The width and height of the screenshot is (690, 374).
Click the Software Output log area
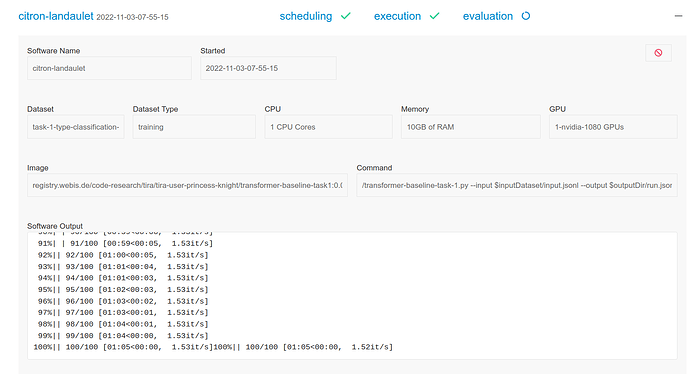[352, 296]
